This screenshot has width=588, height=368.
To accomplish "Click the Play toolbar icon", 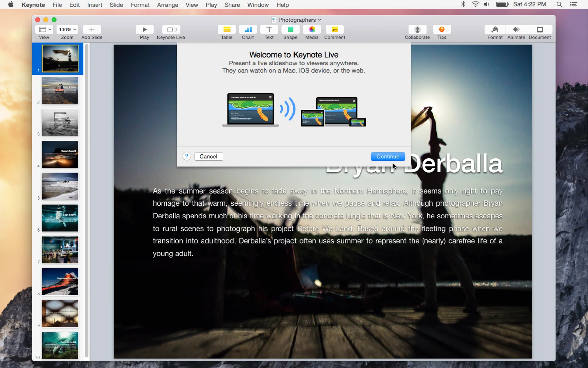I will coord(144,29).
